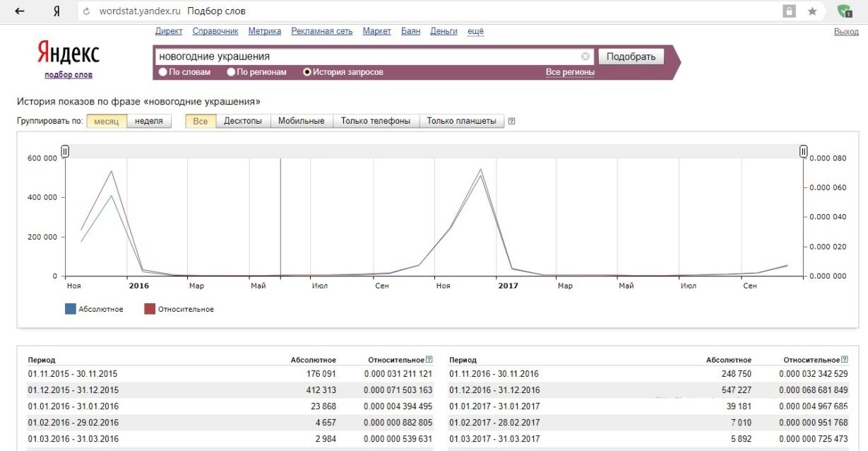Screen dimensions: 868x451
Task: Click the December 2015 peak on the chart
Action: [111, 171]
